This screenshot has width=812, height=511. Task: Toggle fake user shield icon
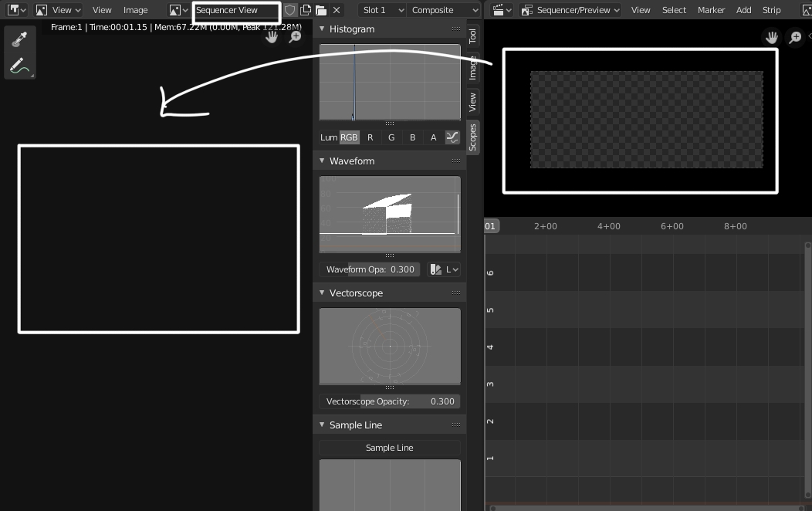click(x=289, y=10)
